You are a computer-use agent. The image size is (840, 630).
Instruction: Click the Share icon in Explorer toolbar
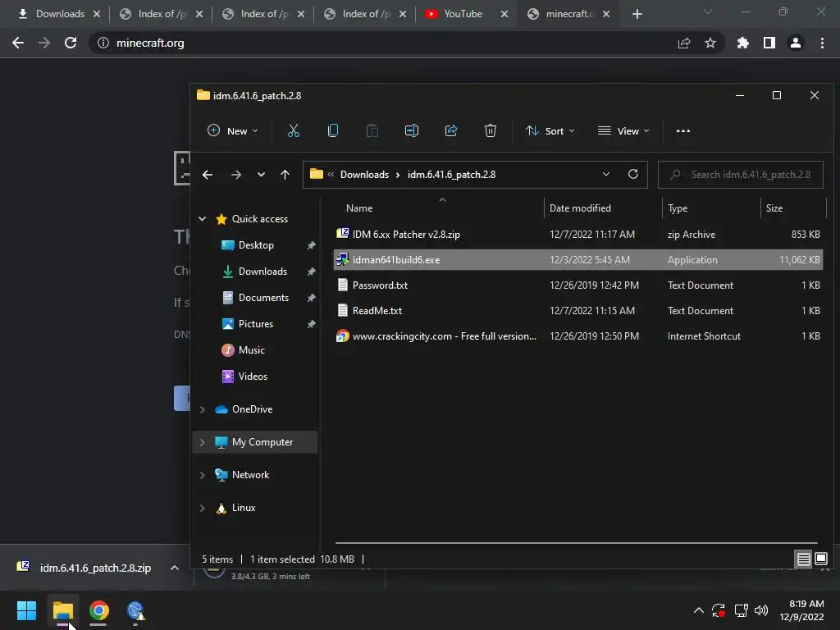click(451, 130)
